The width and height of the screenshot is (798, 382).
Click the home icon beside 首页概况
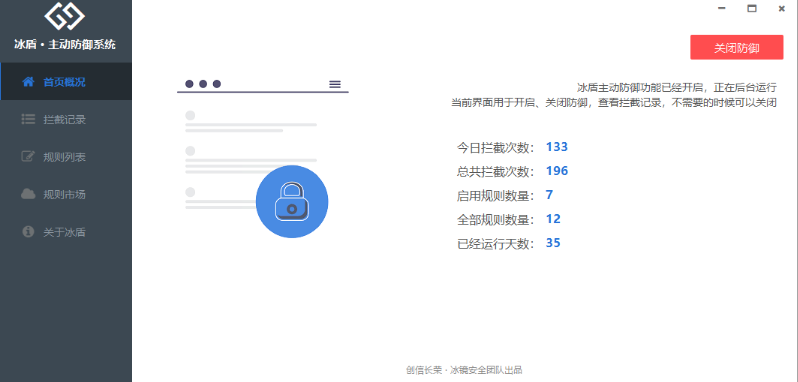tap(28, 82)
